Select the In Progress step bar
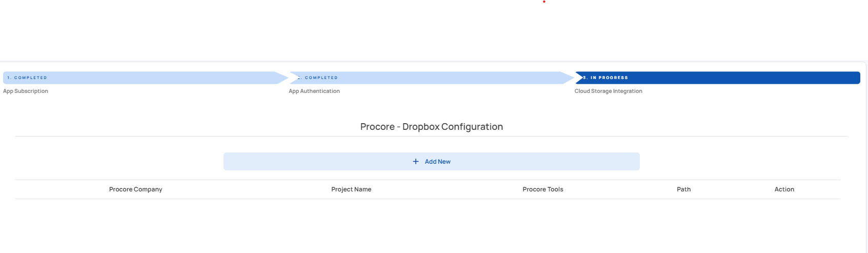This screenshot has width=868, height=253. click(718, 77)
